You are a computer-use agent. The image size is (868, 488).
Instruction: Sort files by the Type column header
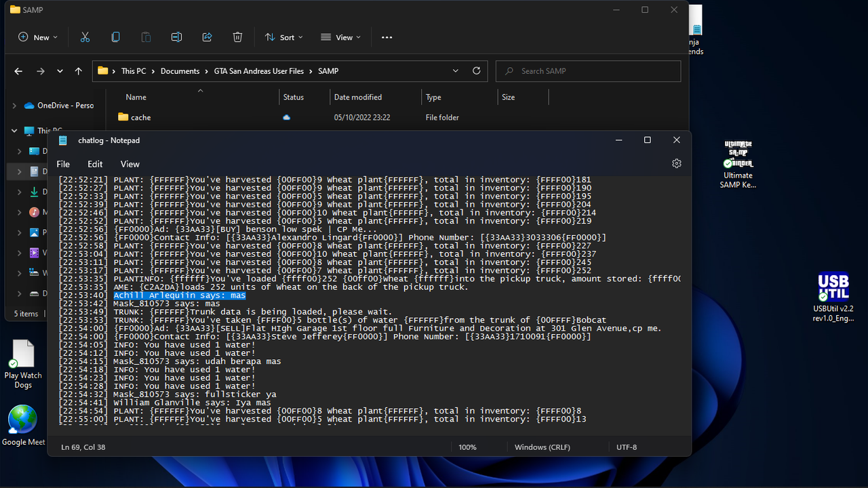pos(433,98)
